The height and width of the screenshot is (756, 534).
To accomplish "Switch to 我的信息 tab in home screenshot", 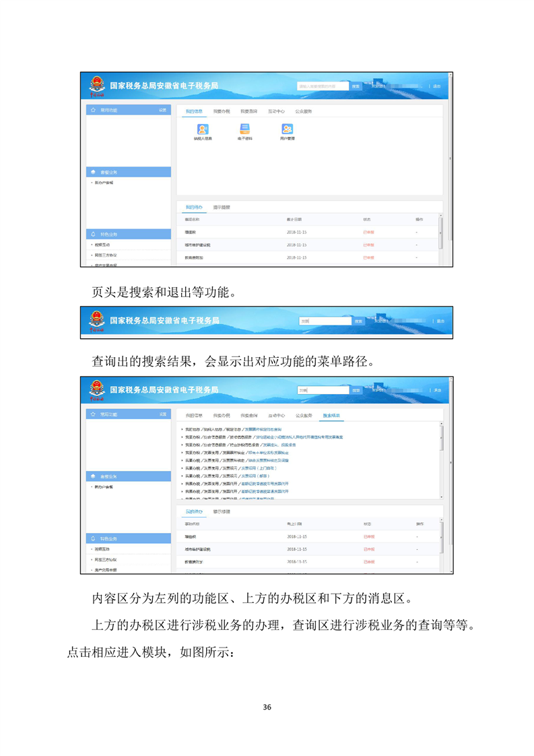I will point(194,111).
